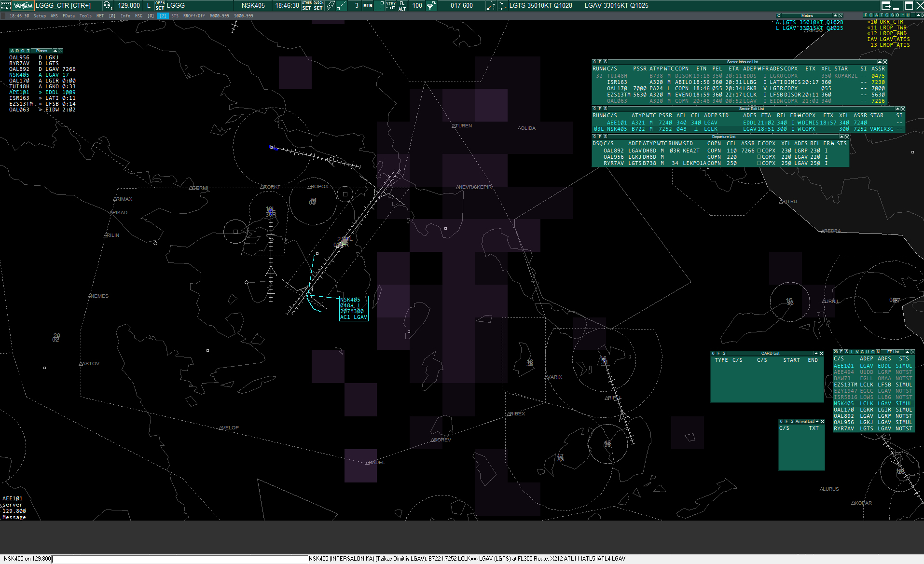Click the headset voice icon

click(107, 6)
